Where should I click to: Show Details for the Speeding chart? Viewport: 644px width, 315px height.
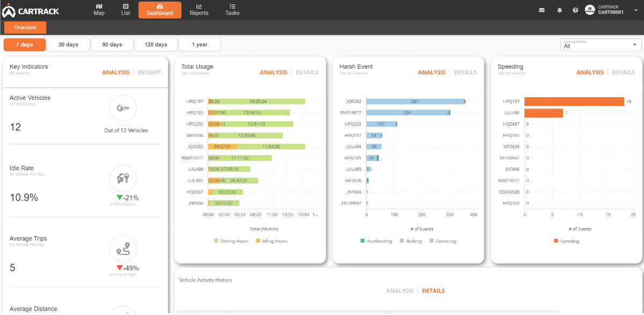pyautogui.click(x=623, y=72)
